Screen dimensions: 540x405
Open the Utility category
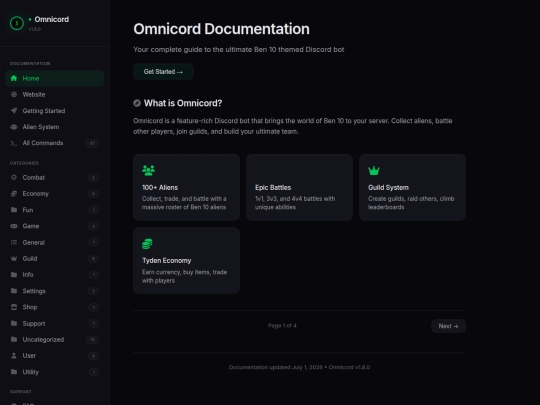(54, 372)
